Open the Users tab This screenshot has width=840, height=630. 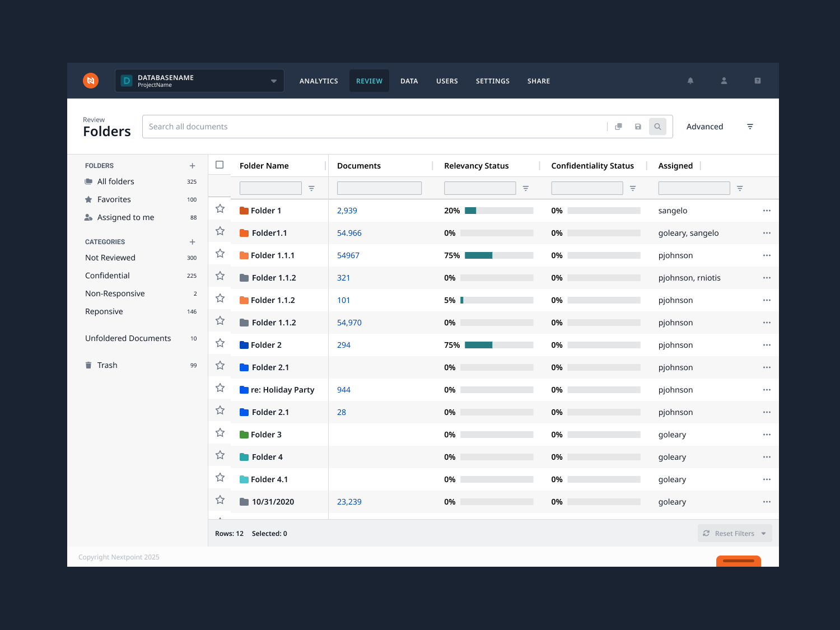tap(447, 81)
